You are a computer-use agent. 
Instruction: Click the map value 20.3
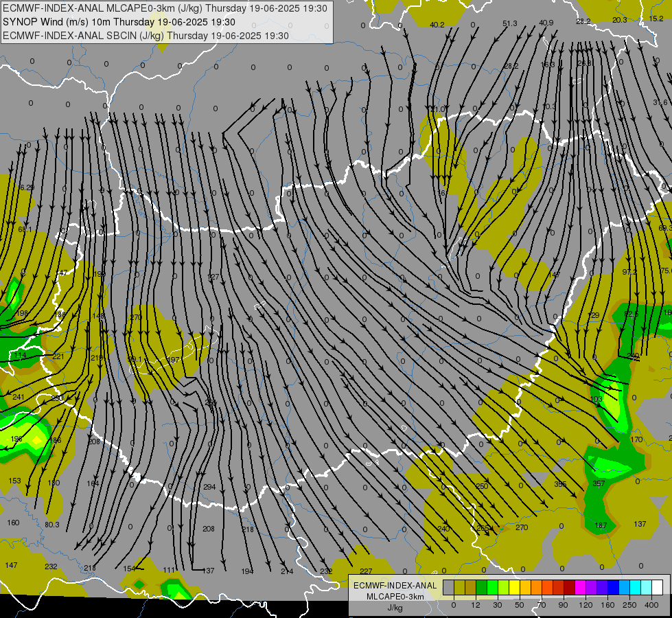point(619,20)
